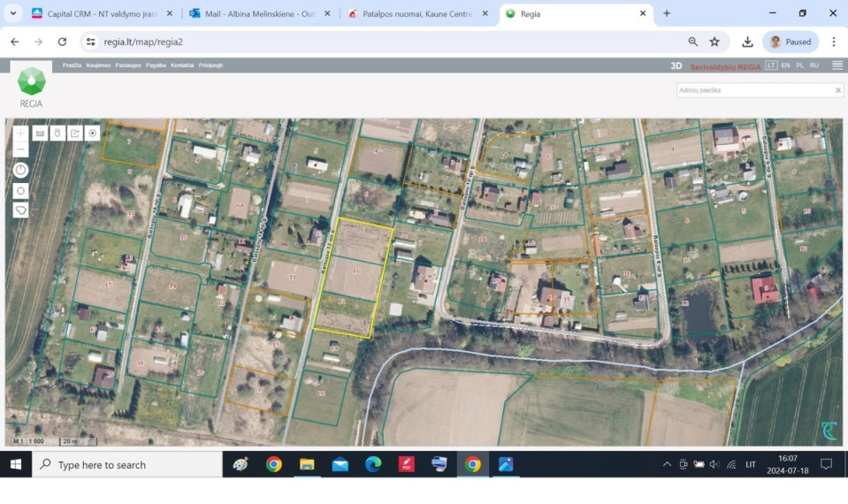The height and width of the screenshot is (504, 848).
Task: Click the site information icon in address bar
Action: [91, 42]
